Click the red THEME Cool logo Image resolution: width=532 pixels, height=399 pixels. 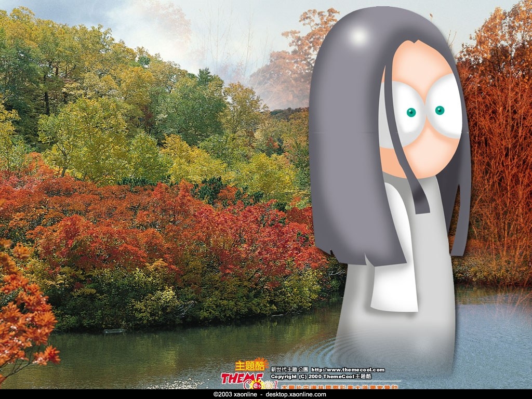242,379
